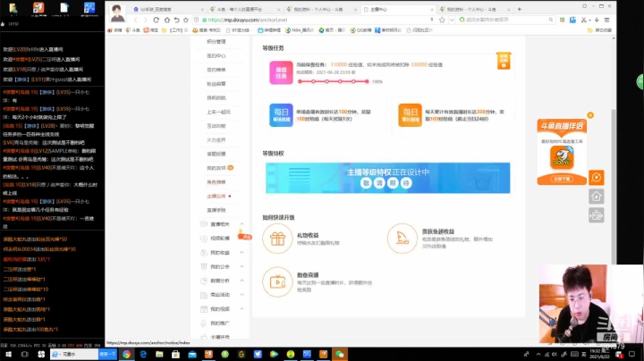Select the 主播中心 tab
644x361 pixels.
point(397,9)
